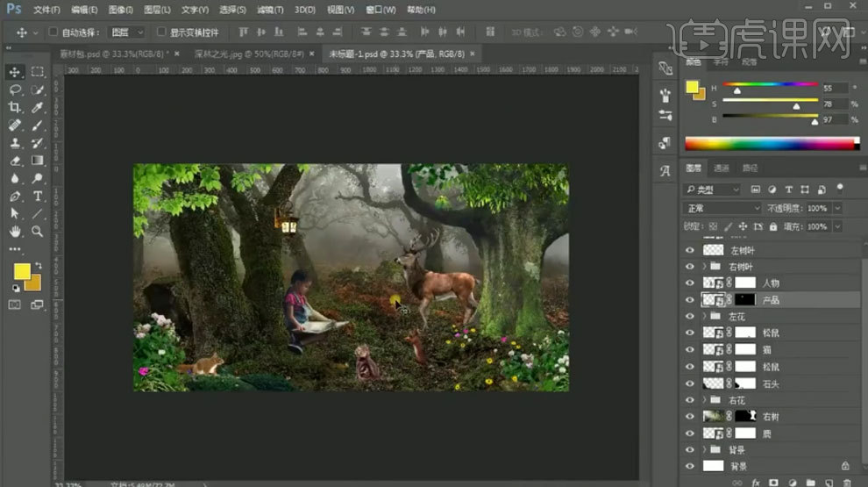The image size is (868, 487).
Task: Switch to the 深林之光.jpg document tab
Action: 249,54
